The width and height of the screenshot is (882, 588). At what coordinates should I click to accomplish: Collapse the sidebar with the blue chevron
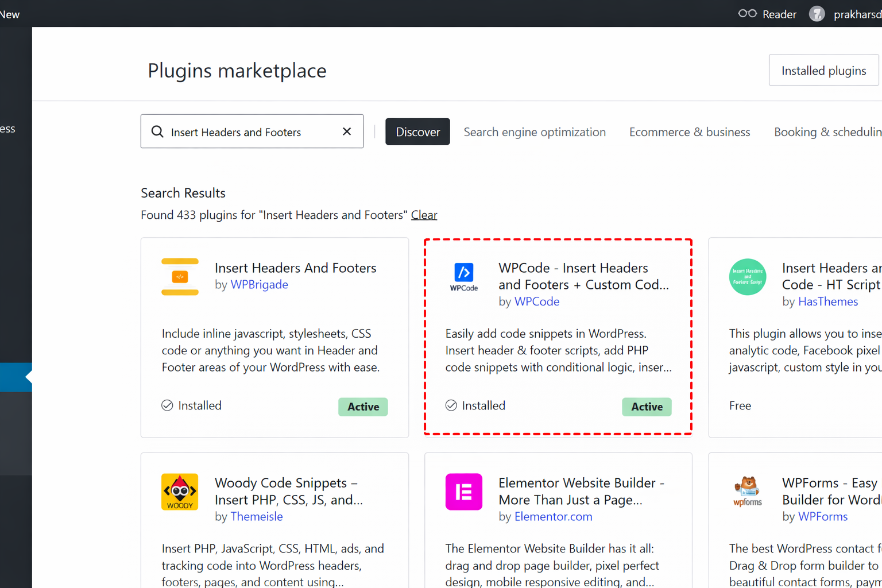[16, 377]
